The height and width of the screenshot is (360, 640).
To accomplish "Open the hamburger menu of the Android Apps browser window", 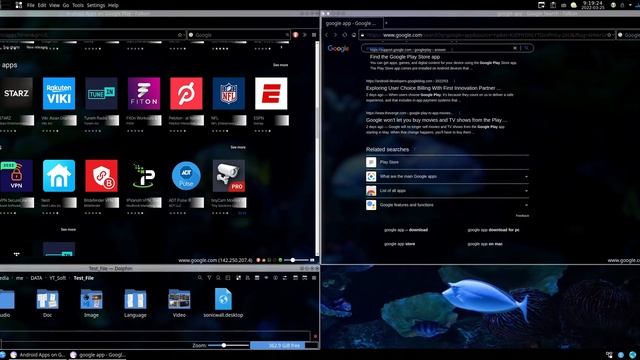I will coord(314,35).
